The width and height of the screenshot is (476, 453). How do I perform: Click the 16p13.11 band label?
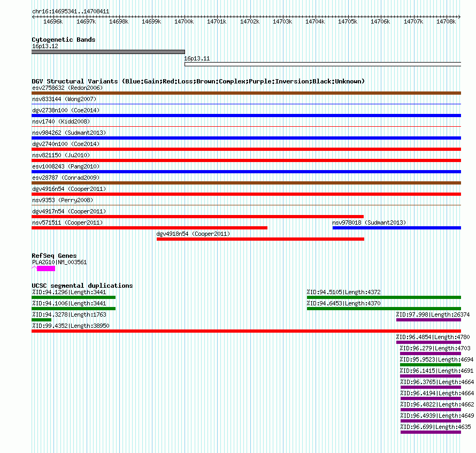pyautogui.click(x=197, y=58)
